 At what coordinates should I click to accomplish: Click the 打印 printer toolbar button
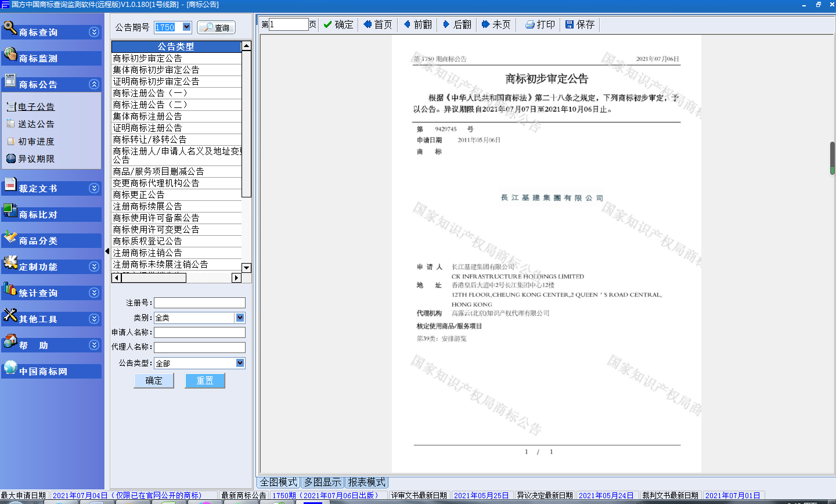click(540, 24)
